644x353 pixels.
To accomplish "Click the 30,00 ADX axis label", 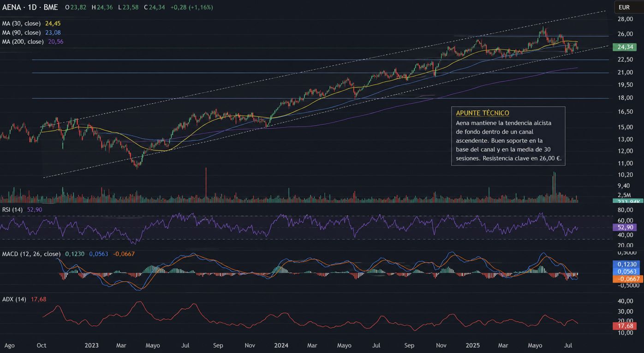I will [x=625, y=311].
